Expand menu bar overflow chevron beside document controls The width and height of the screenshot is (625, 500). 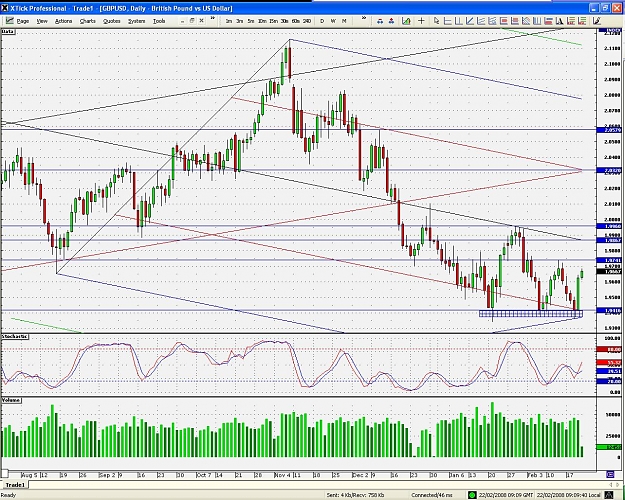(x=212, y=18)
